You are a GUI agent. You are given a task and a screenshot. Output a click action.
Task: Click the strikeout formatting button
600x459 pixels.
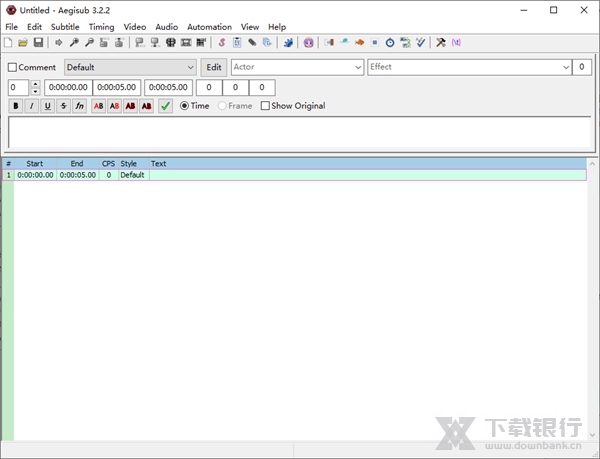click(x=63, y=106)
